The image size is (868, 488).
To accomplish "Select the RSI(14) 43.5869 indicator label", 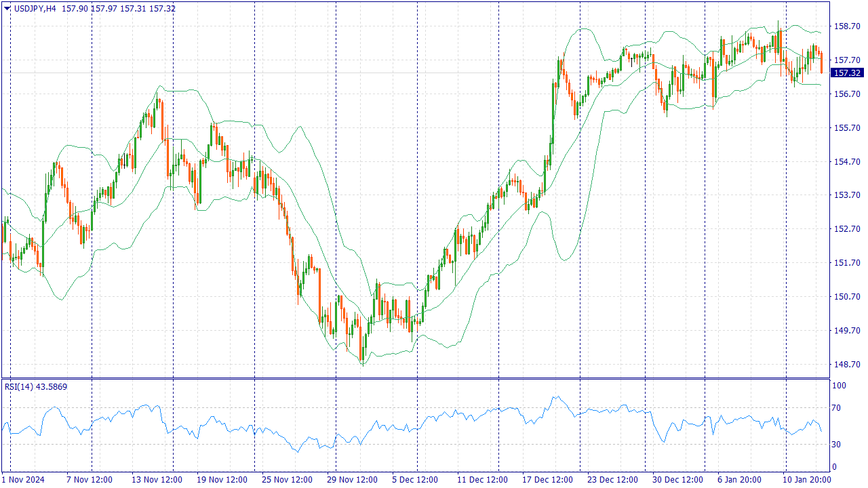I will tap(36, 386).
